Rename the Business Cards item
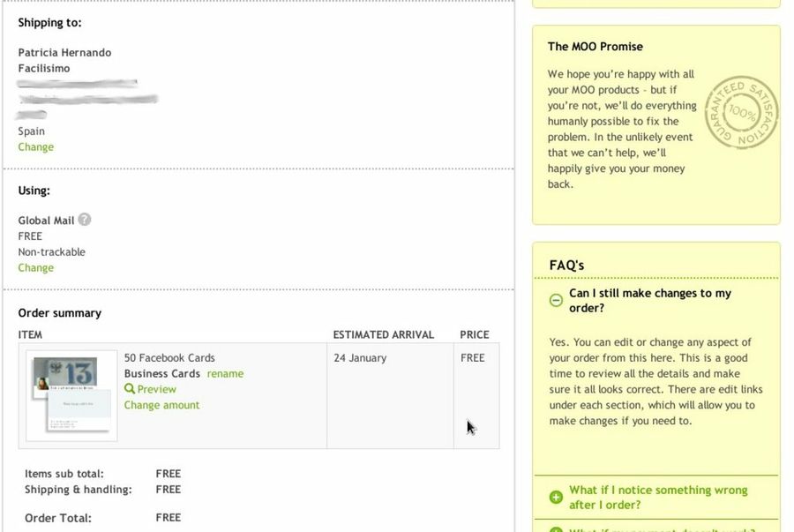This screenshot has height=532, width=794. coord(225,374)
